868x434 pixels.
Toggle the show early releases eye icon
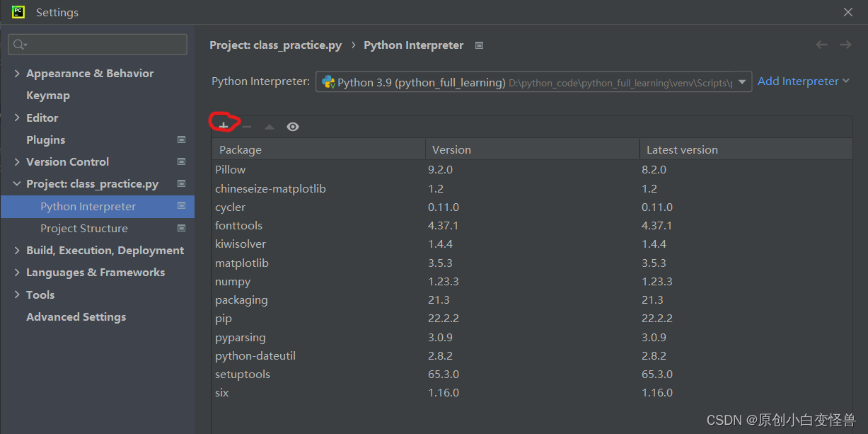tap(293, 127)
